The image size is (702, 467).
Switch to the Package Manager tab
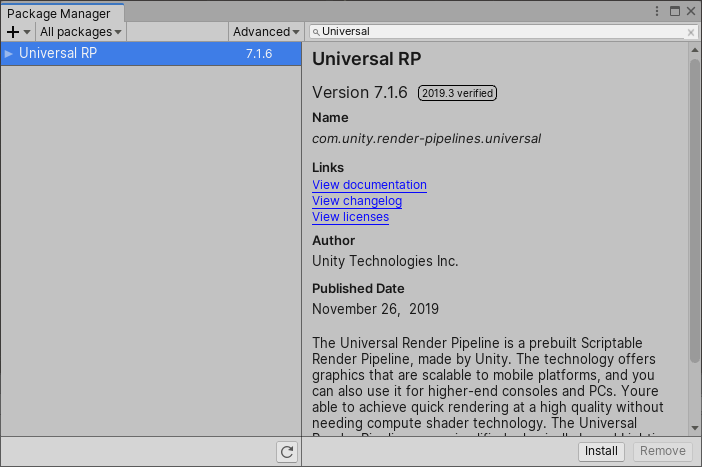tap(59, 14)
